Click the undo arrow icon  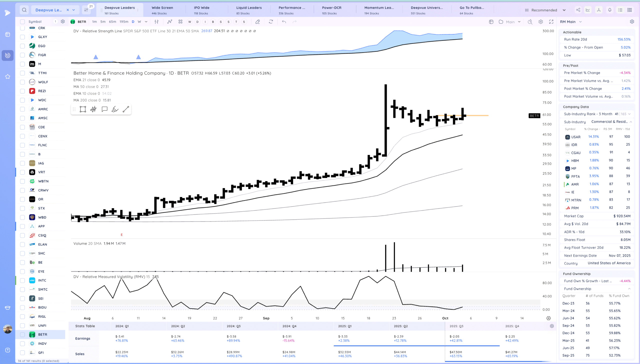click(x=284, y=22)
